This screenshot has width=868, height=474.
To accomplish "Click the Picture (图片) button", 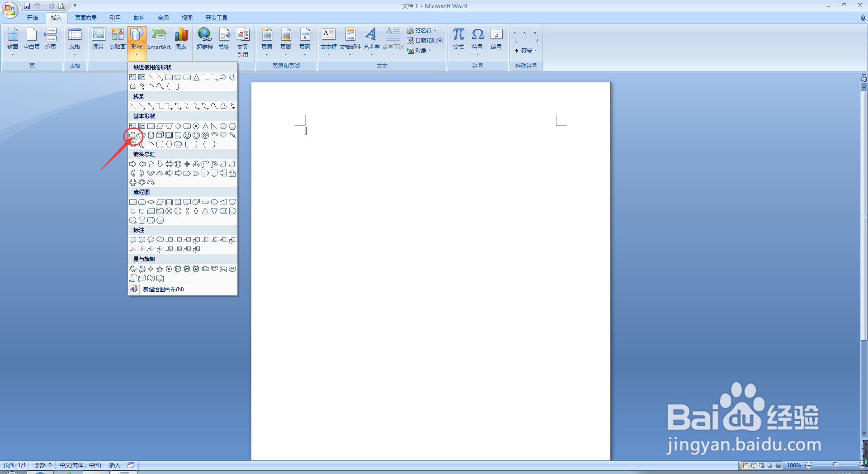I will tap(98, 39).
